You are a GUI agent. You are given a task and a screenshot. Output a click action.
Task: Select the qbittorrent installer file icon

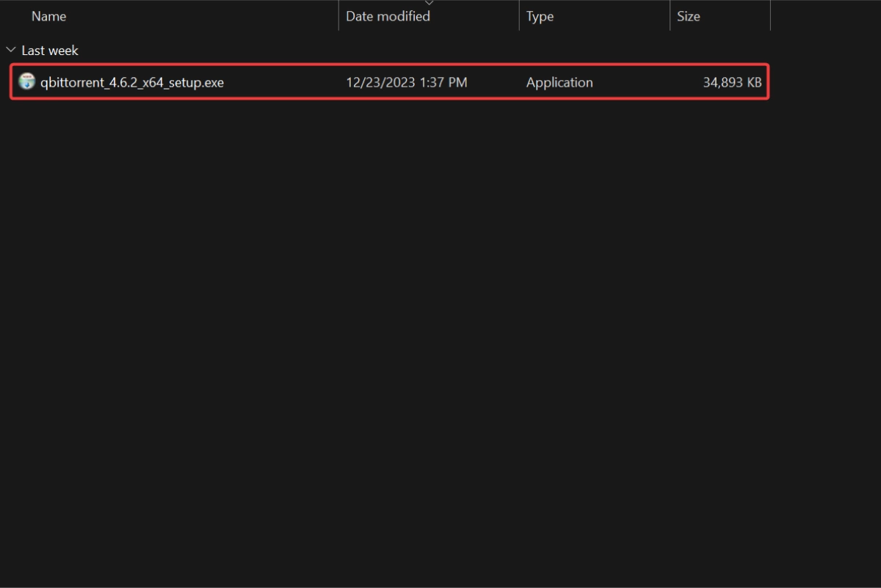(27, 82)
